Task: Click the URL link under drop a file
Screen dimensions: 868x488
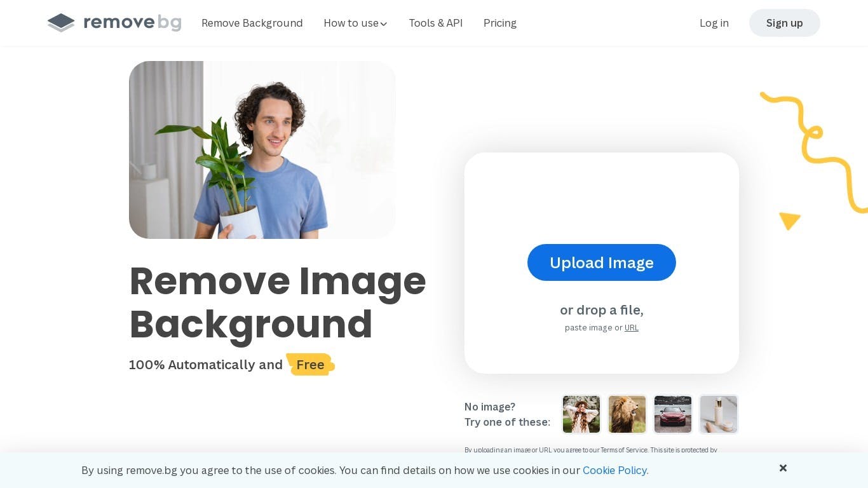Action: coord(631,328)
